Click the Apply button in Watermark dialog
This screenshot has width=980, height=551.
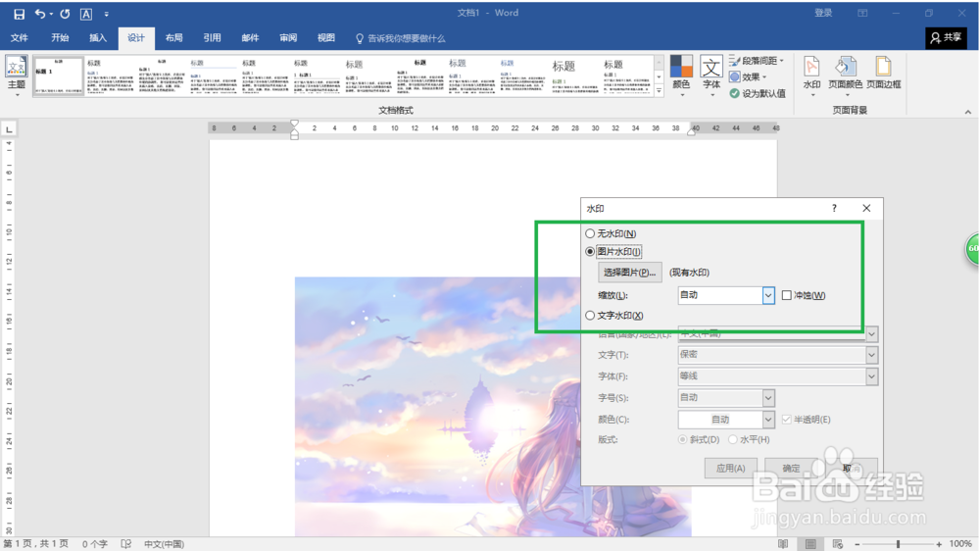(731, 468)
